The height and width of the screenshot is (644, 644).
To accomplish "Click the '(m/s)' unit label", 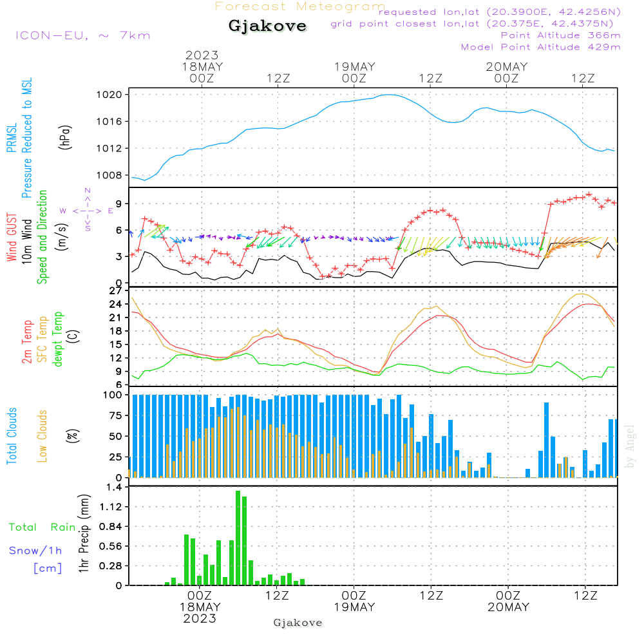I will pos(62,237).
